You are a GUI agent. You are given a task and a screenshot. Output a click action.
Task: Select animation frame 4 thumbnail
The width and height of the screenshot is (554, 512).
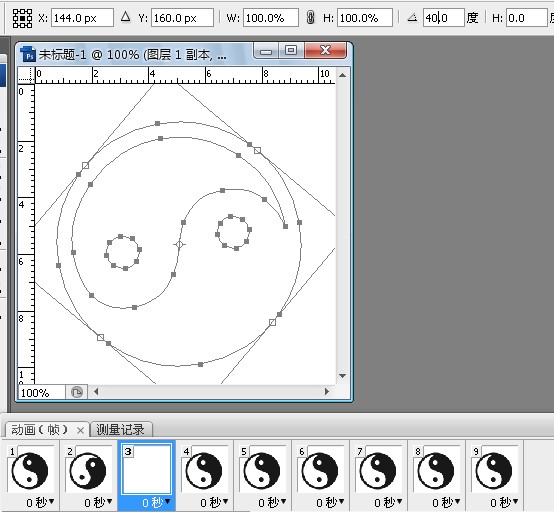[x=204, y=470]
